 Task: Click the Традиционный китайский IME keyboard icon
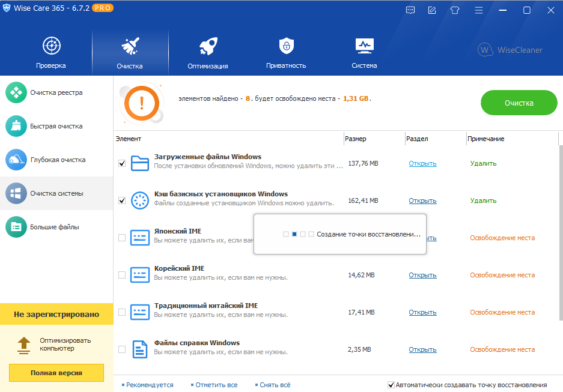pyautogui.click(x=139, y=312)
